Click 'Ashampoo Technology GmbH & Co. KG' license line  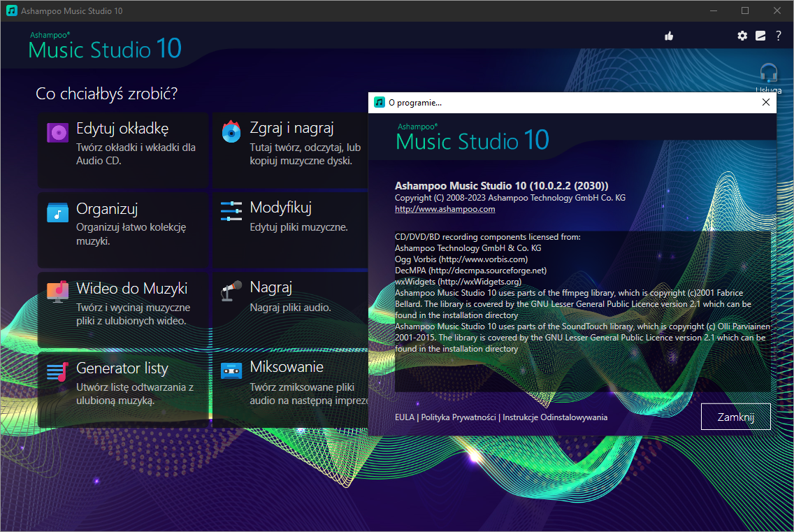[x=468, y=247]
